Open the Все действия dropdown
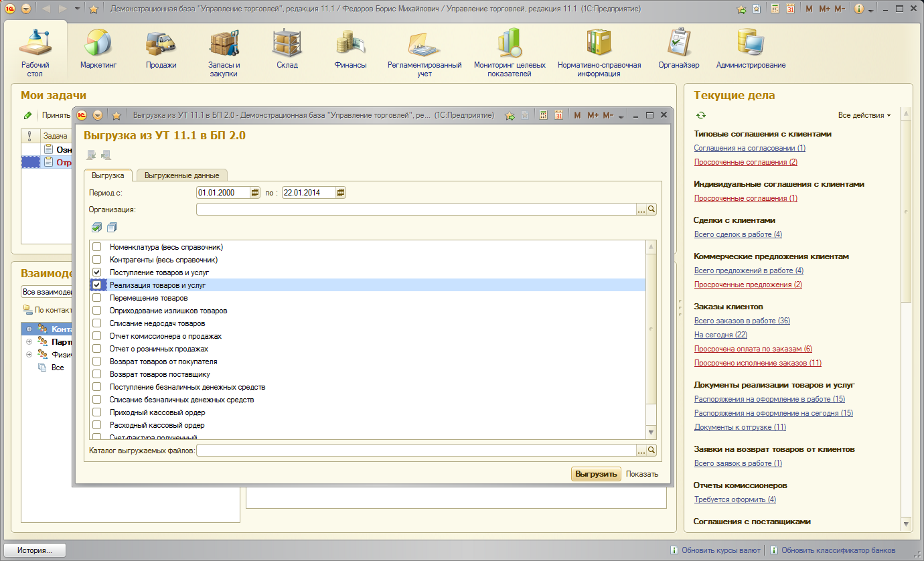 pos(864,115)
